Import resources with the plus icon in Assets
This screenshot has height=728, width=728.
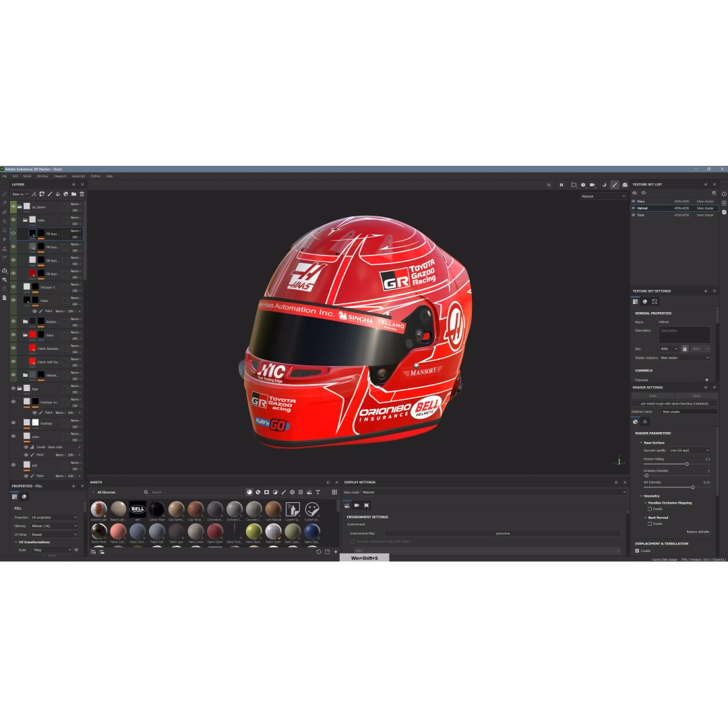[x=336, y=552]
